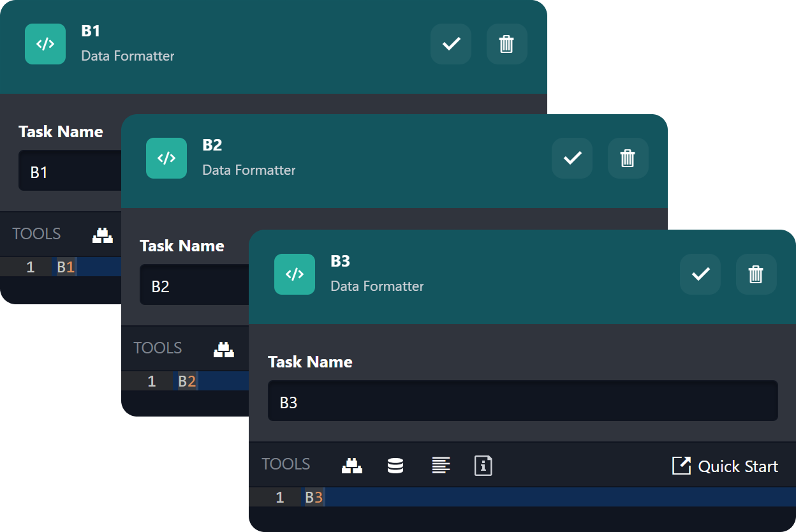The image size is (796, 532).
Task: Delete the B1 task with trash icon
Action: pos(506,44)
